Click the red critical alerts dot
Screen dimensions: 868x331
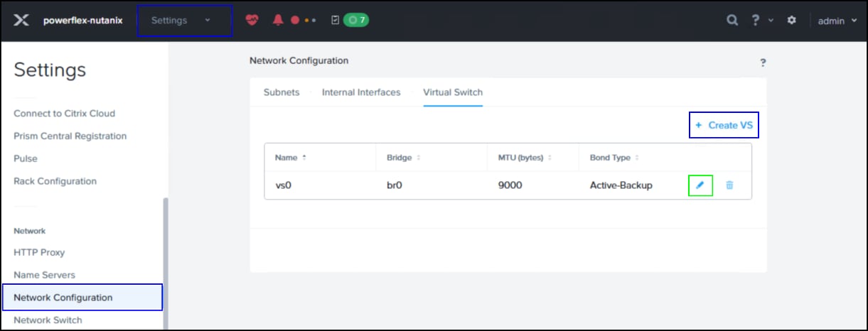click(295, 21)
